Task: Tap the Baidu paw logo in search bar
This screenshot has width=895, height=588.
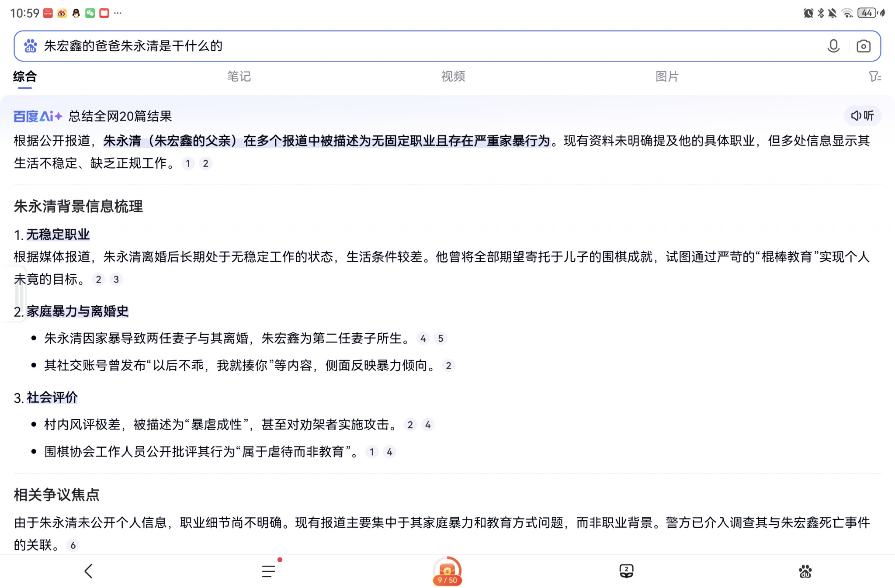Action: (x=30, y=46)
